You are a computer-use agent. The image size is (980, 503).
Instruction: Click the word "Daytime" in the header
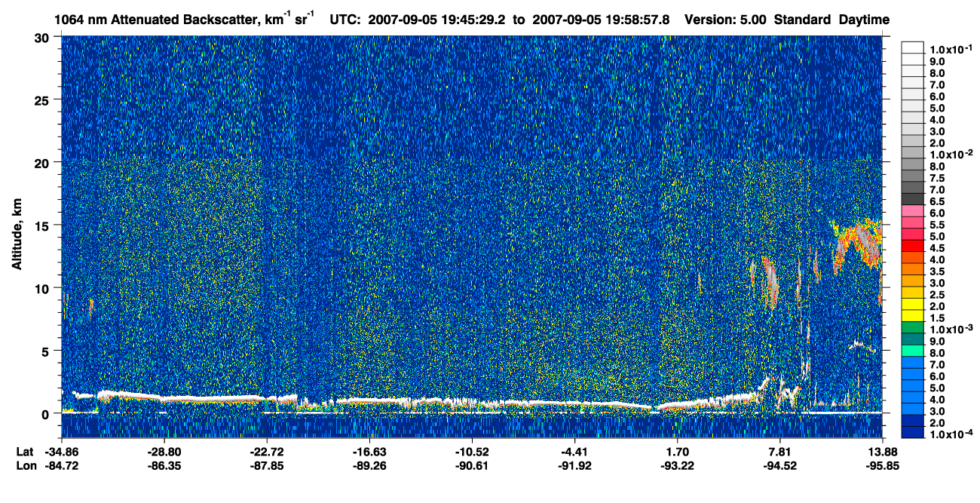[864, 20]
